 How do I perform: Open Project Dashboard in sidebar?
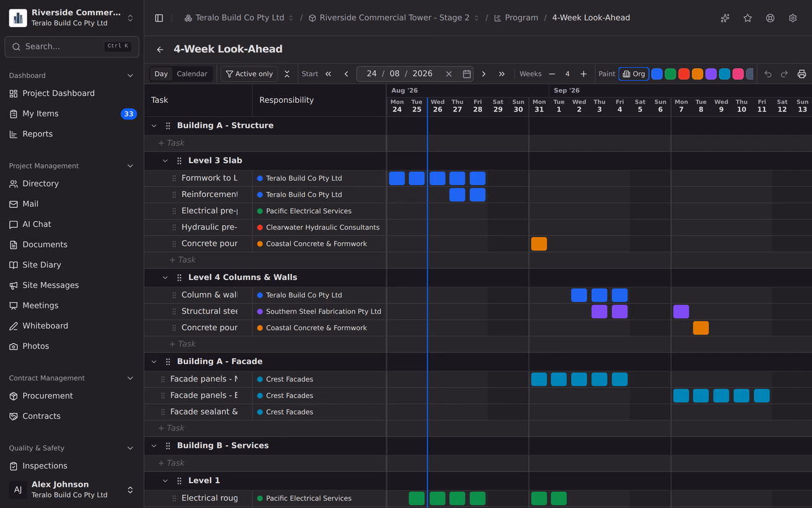(72, 94)
